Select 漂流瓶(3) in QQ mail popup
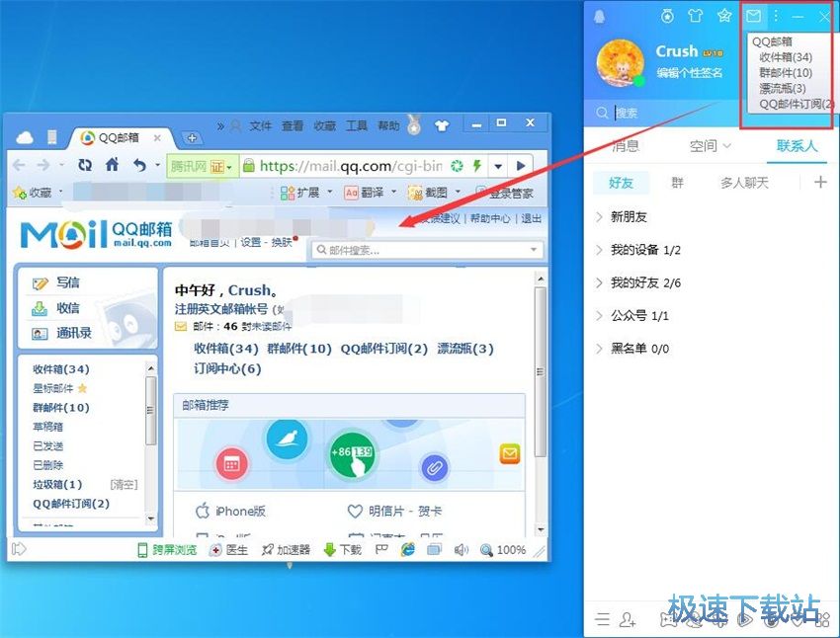This screenshot has height=638, width=840. [x=783, y=88]
